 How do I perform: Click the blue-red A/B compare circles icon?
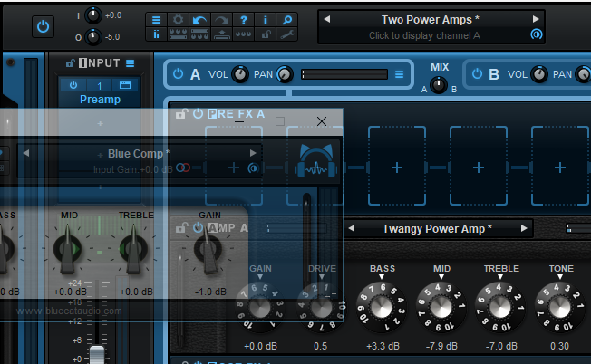[183, 168]
